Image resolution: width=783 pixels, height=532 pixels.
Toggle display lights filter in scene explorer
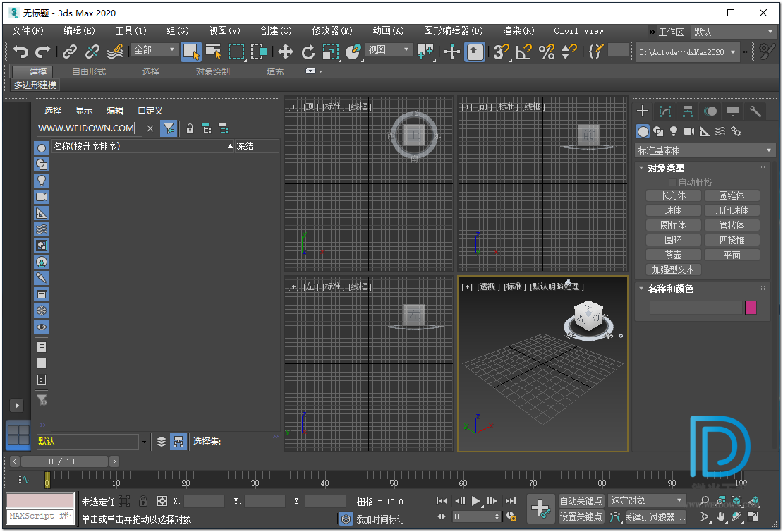tap(42, 181)
